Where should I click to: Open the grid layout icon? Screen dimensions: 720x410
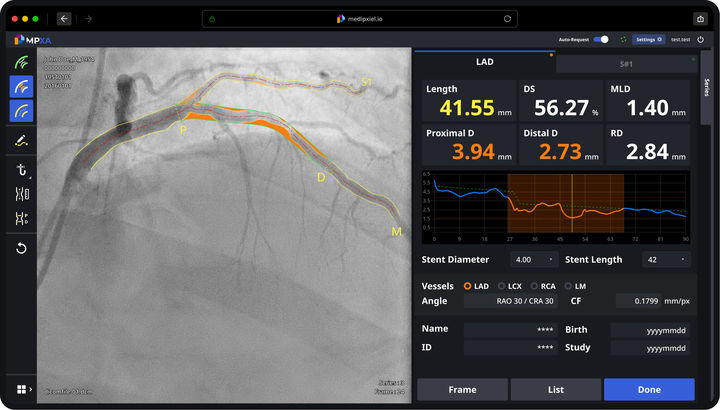21,389
